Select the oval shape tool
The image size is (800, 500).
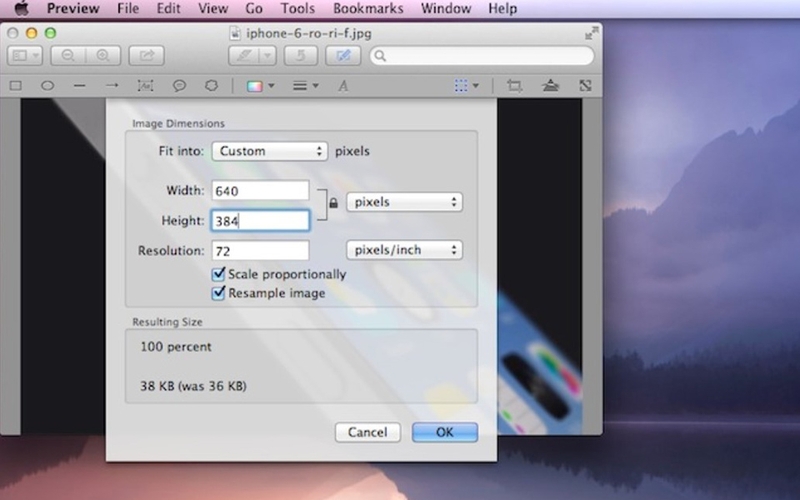[47, 86]
